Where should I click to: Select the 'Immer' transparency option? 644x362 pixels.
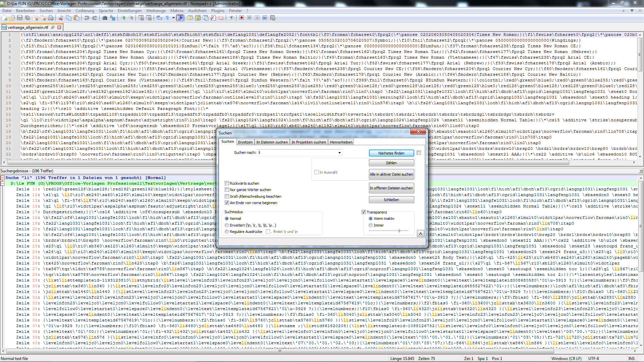coord(370,225)
